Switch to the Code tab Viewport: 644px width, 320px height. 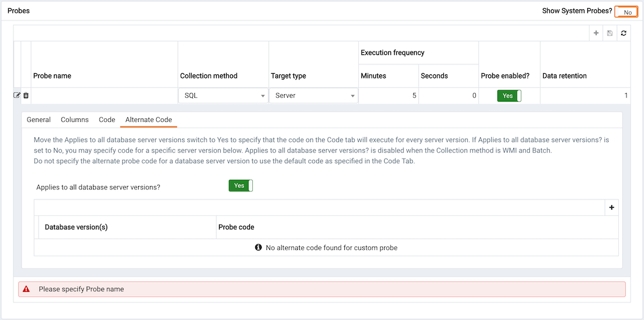tap(107, 120)
